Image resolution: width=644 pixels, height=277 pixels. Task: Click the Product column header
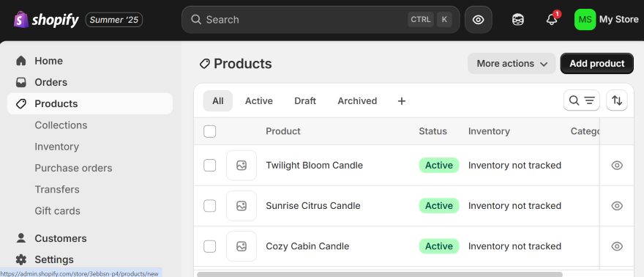283,131
